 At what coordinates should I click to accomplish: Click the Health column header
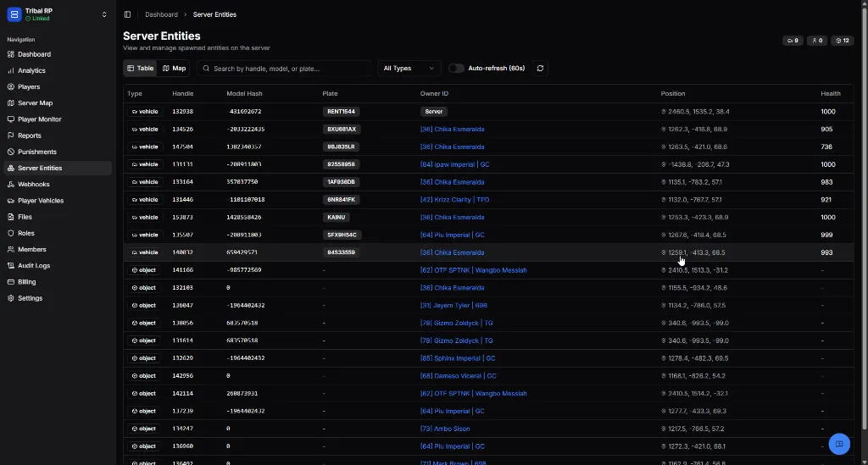pyautogui.click(x=831, y=93)
